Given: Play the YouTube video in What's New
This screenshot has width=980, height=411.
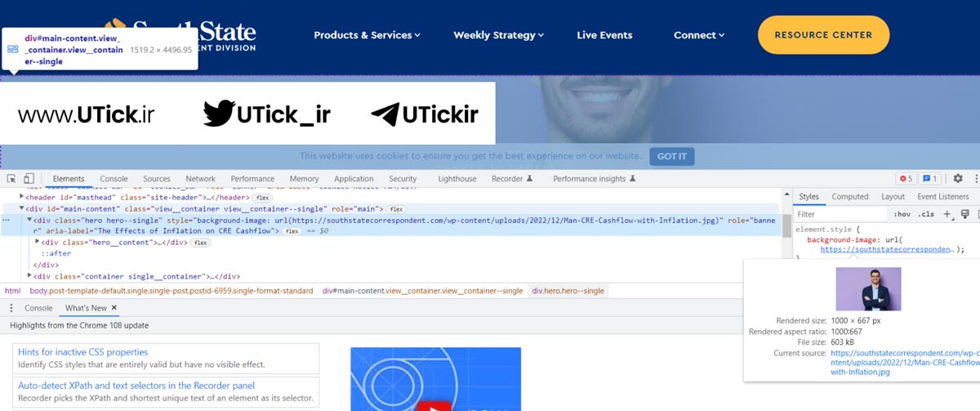Looking at the screenshot, I should point(436,406).
